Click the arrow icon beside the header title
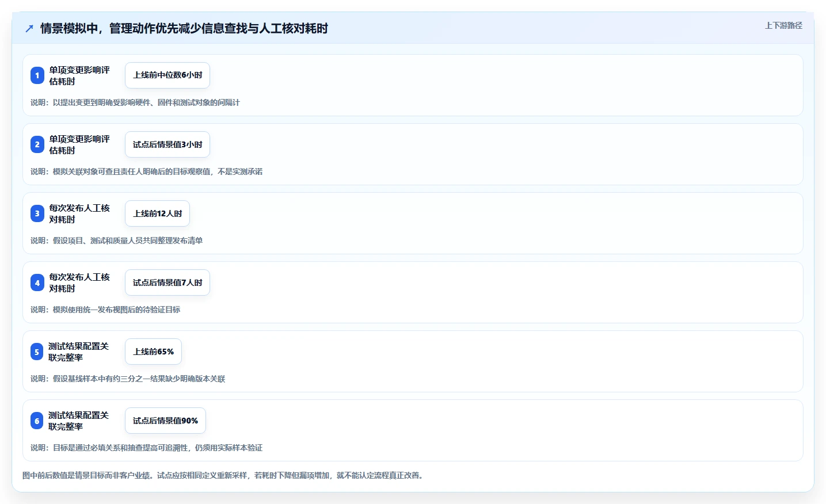The image size is (826, 504). click(x=29, y=28)
